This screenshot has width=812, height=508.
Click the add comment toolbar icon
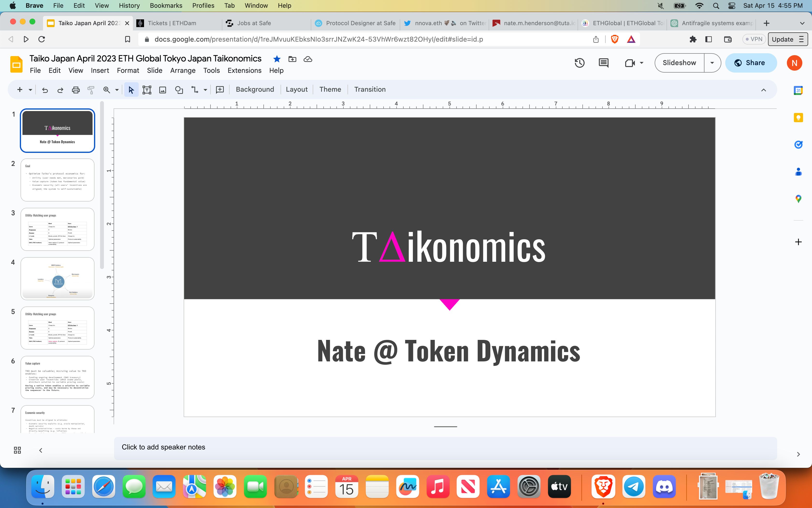[x=220, y=90]
